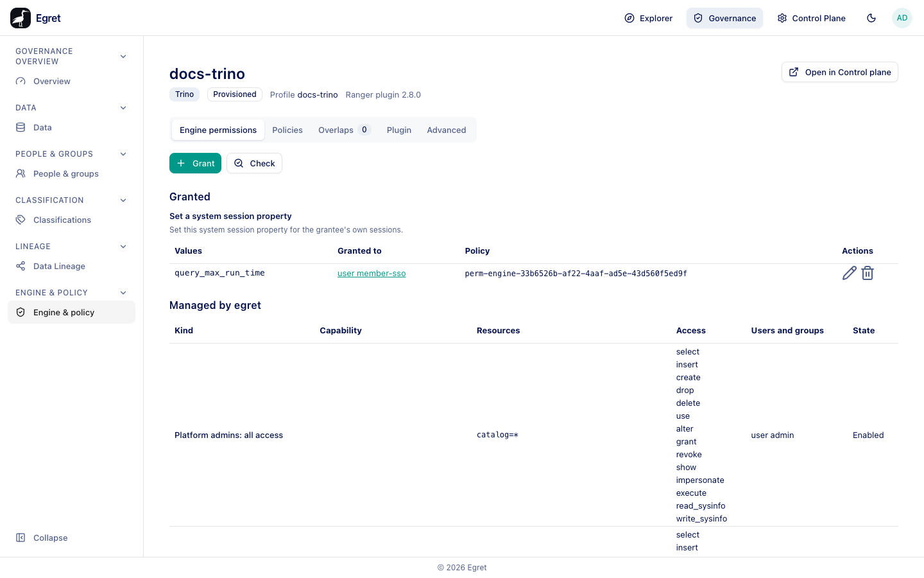Click the Grant button
This screenshot has height=578, width=924.
[195, 163]
